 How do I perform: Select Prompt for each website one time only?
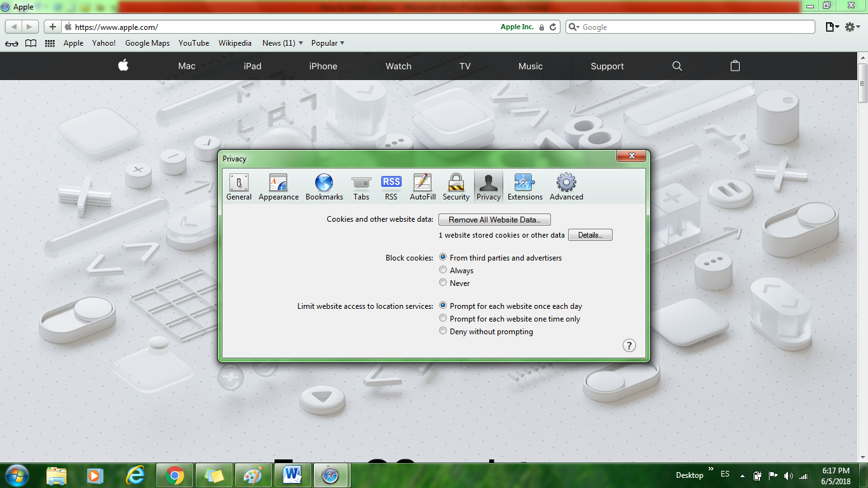point(443,318)
